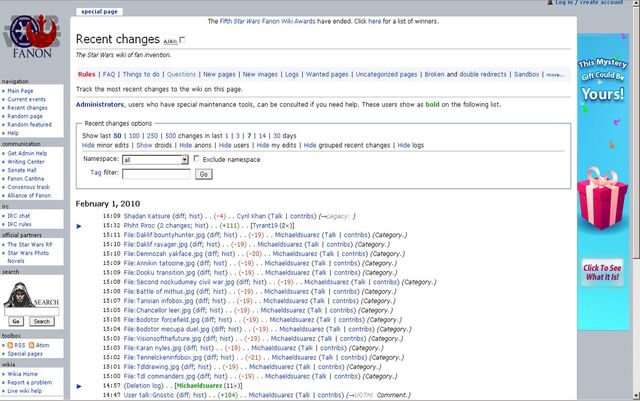Open Cyril Khan user link
The height and width of the screenshot is (401, 640).
(251, 216)
